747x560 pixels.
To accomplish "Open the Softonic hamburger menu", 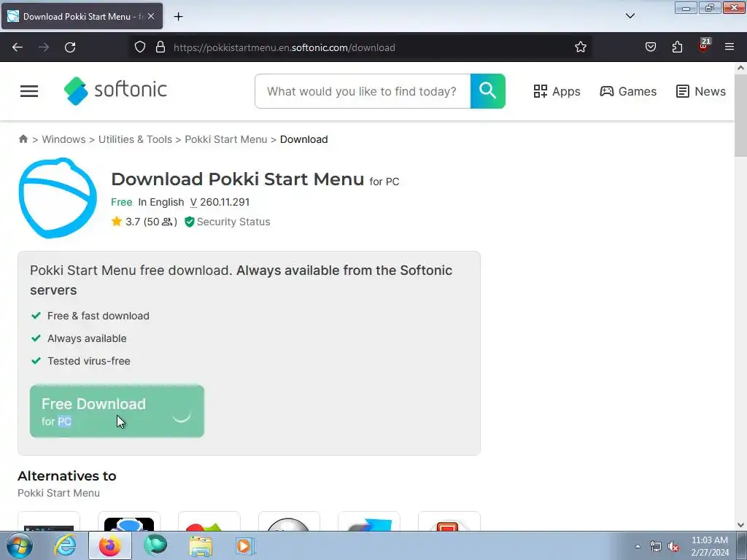I will click(29, 91).
